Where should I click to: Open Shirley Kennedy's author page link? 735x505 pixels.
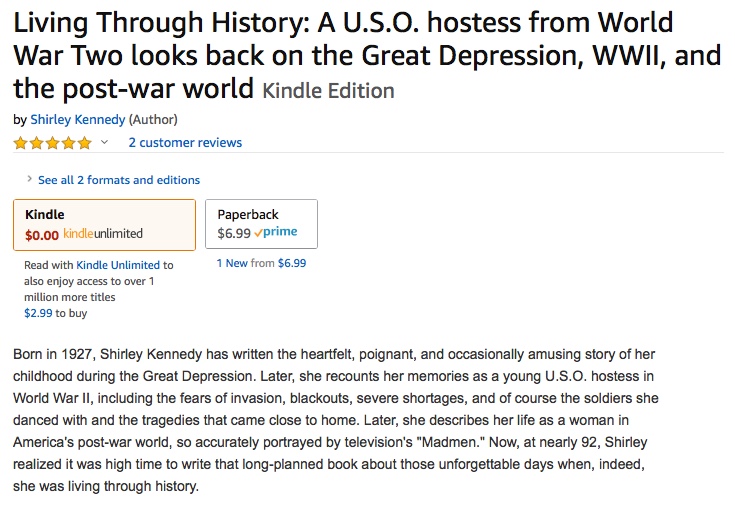77,119
